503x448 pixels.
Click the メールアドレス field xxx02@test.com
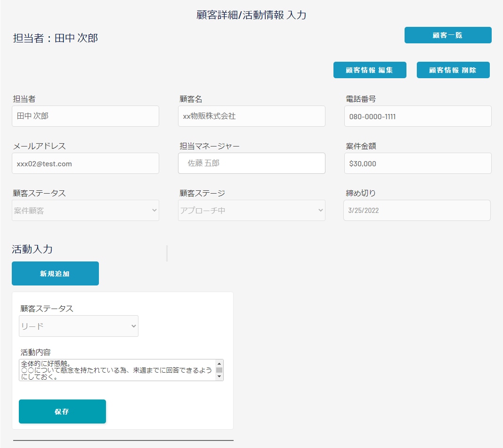85,163
